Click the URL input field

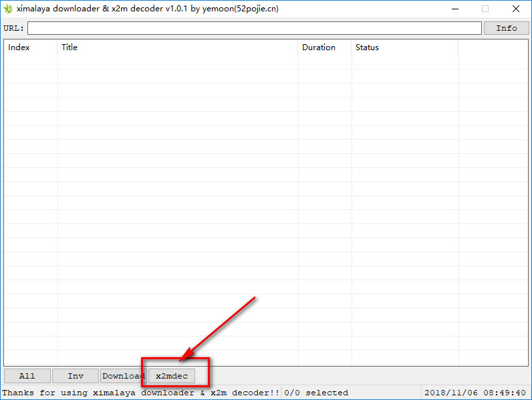coord(255,28)
